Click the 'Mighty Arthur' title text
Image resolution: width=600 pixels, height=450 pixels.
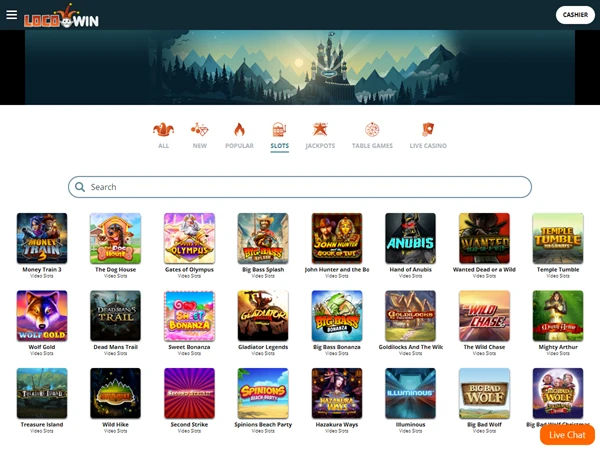(558, 347)
